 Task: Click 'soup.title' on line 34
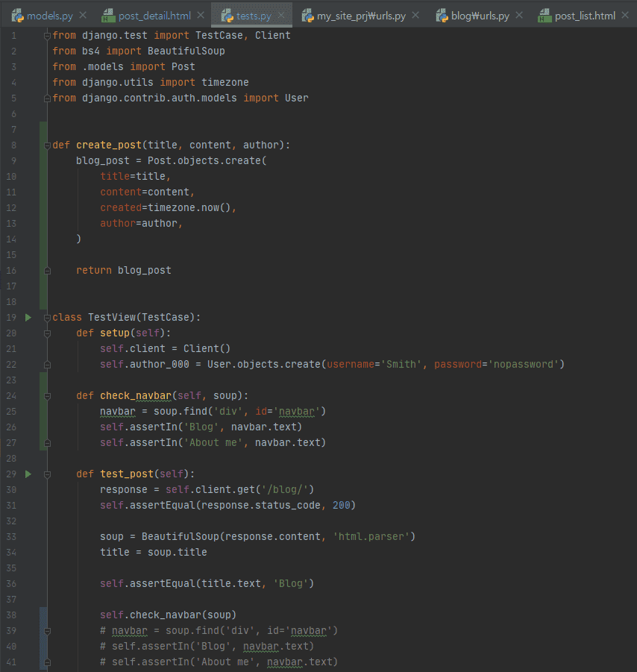[x=177, y=553]
